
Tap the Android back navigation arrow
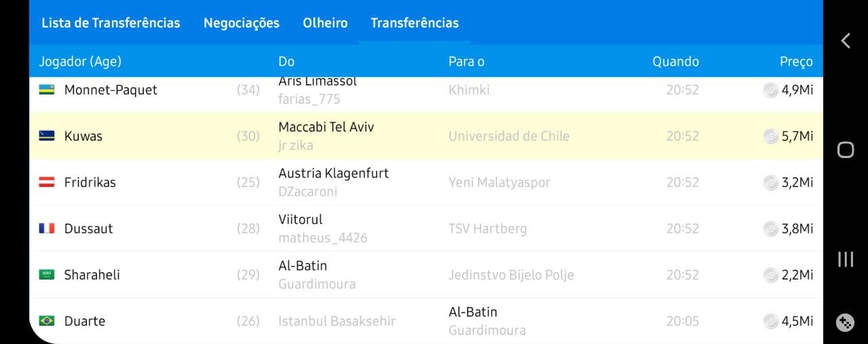pyautogui.click(x=845, y=41)
